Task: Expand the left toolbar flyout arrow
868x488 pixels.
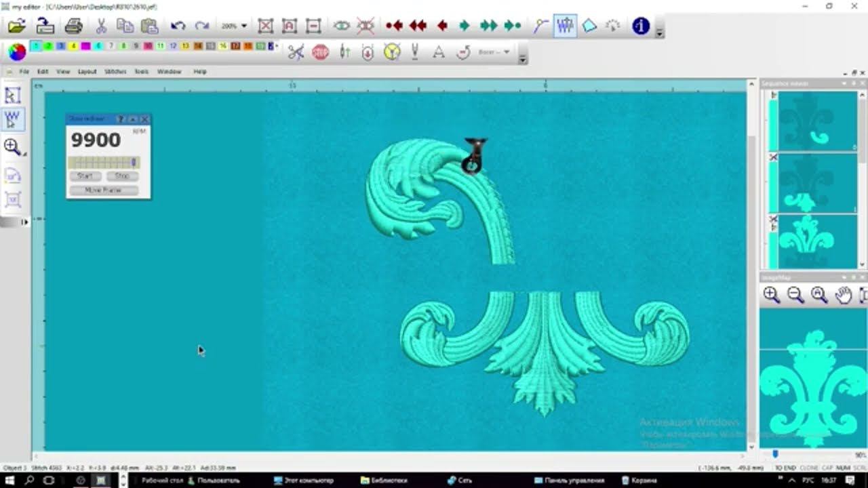Action: (25, 222)
